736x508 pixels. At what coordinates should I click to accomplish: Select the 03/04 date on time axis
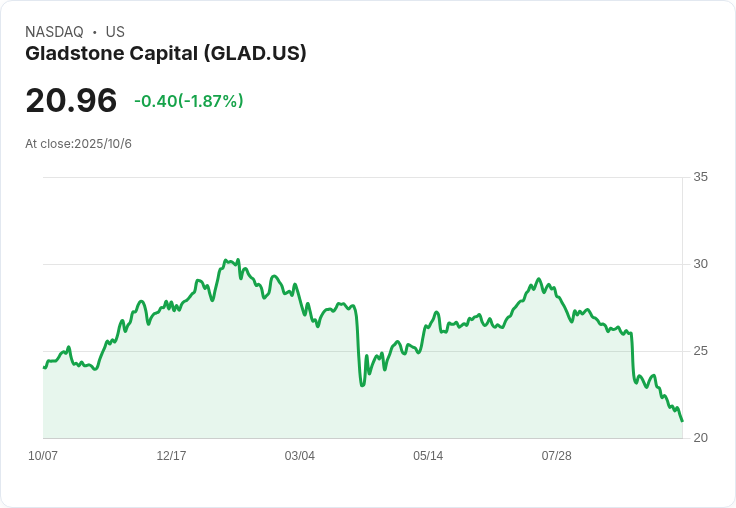click(x=299, y=456)
